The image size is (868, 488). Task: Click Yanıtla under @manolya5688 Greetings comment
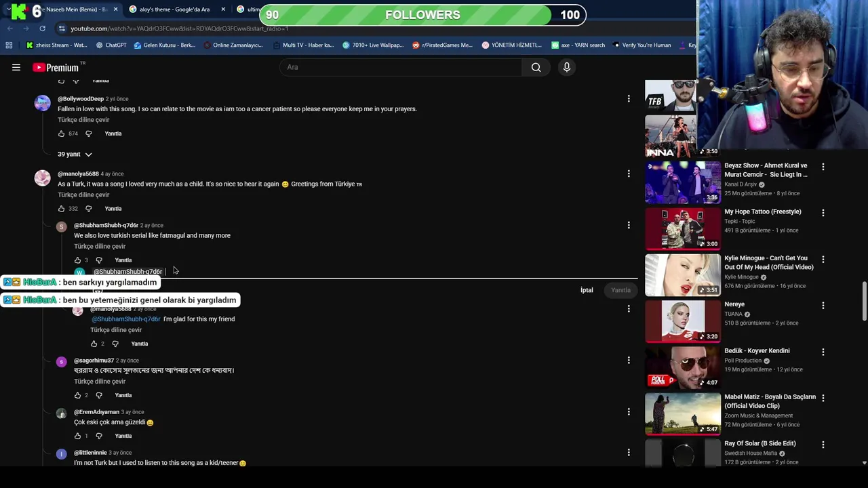113,209
